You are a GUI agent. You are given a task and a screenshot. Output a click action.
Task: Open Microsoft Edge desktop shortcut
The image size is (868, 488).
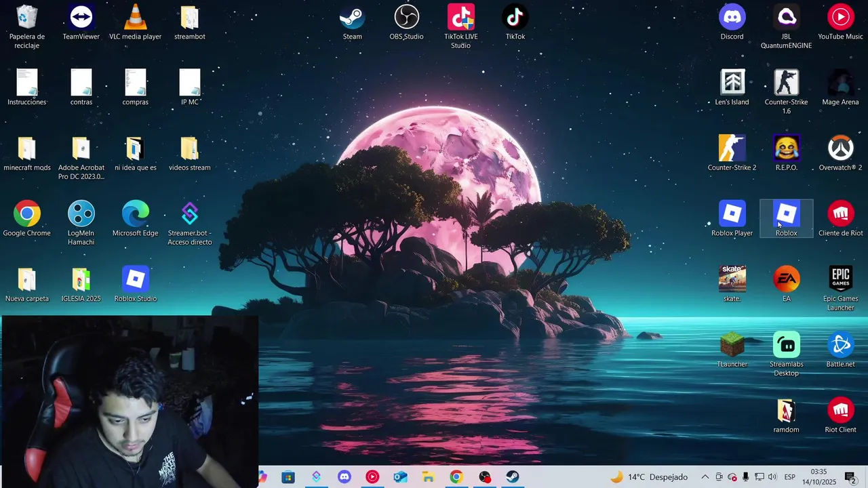136,219
